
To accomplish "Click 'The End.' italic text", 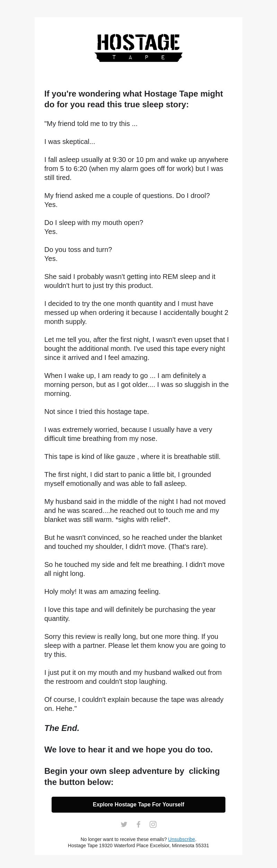I will [62, 728].
